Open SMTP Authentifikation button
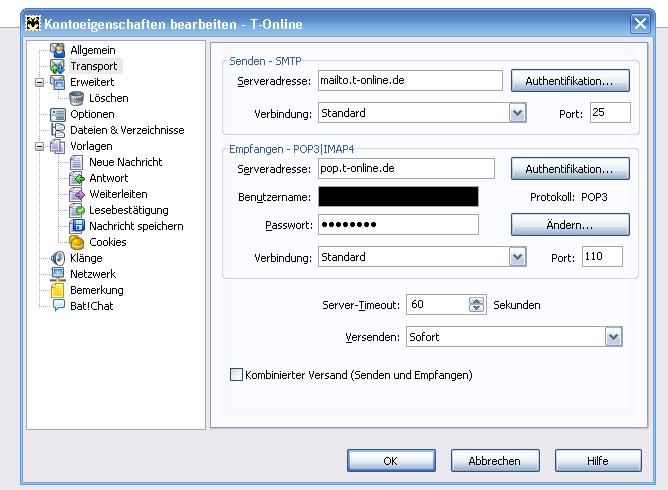 tap(570, 81)
